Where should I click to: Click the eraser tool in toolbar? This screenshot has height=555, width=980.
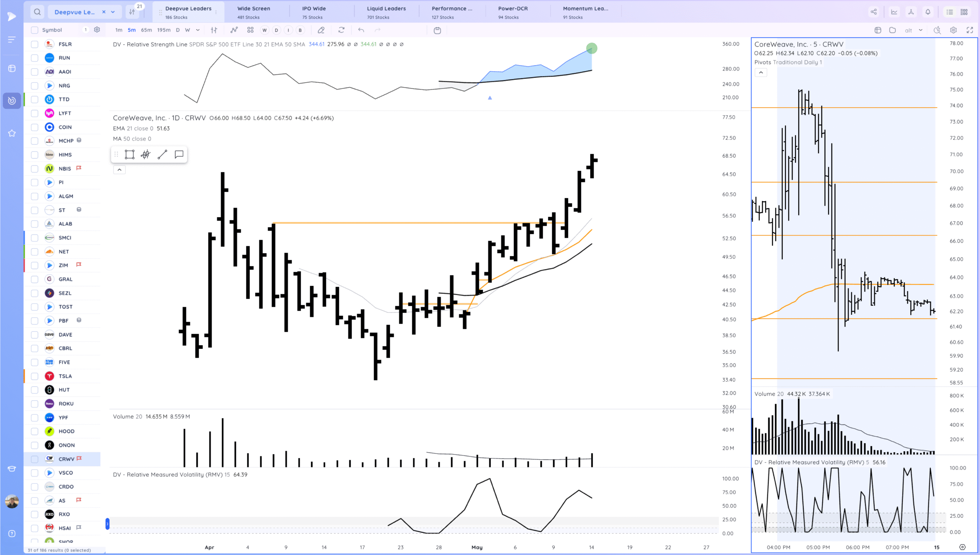pyautogui.click(x=321, y=30)
